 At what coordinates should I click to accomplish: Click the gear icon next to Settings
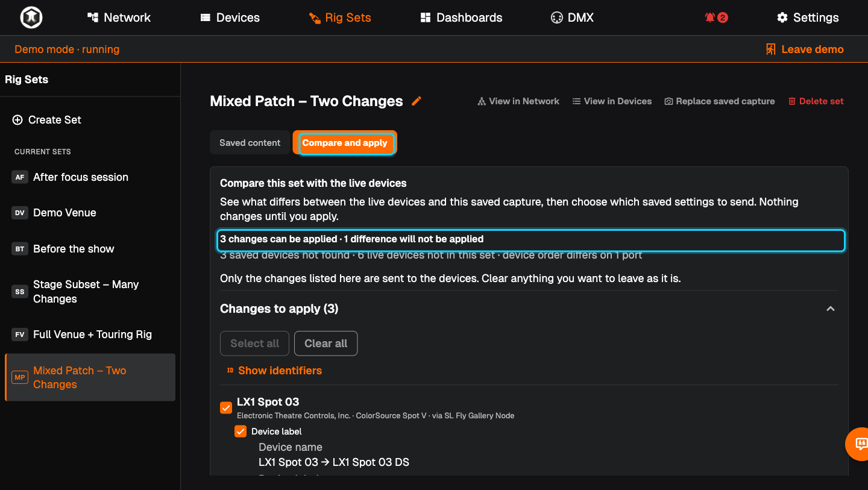point(782,17)
